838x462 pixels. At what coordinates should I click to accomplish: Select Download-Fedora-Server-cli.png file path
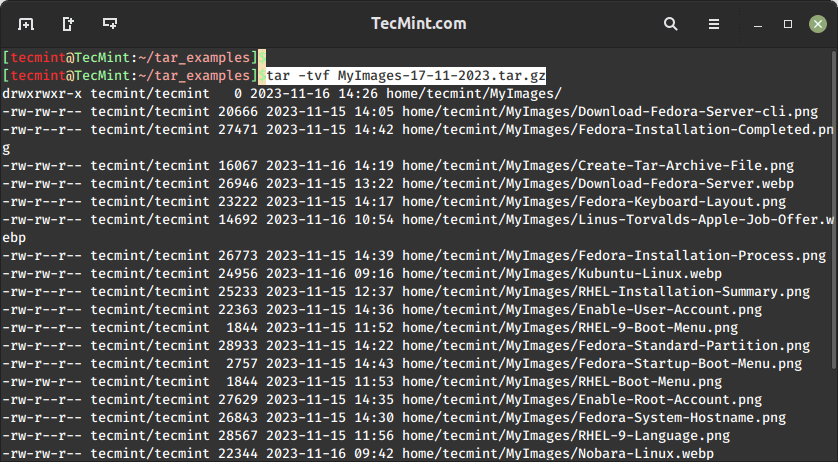tap(610, 112)
